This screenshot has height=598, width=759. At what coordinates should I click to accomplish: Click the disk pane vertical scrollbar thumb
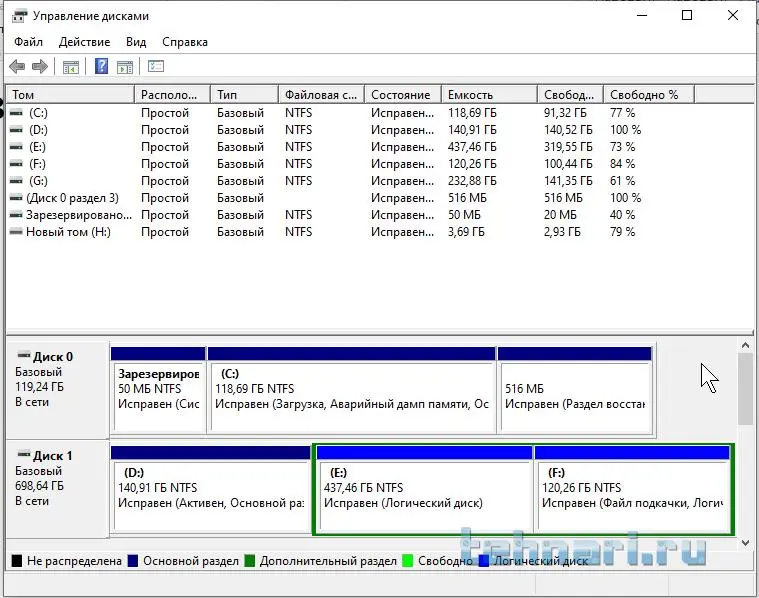745,389
